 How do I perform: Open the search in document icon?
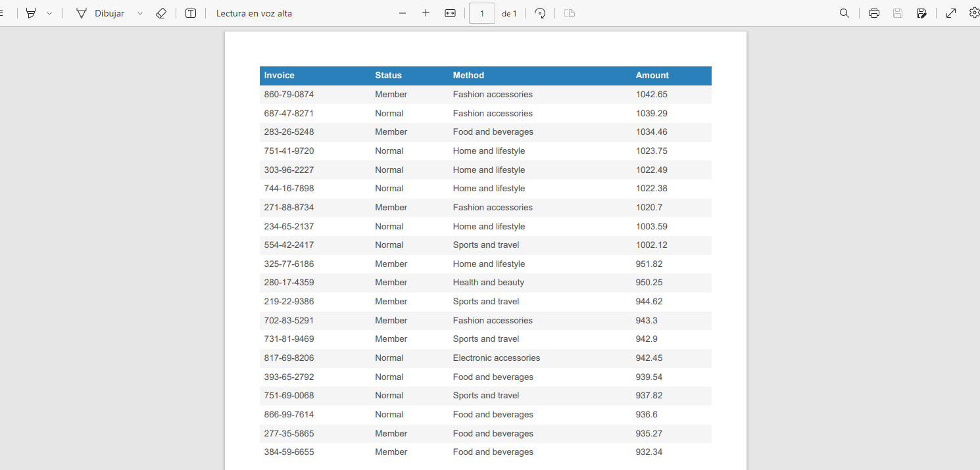(845, 13)
